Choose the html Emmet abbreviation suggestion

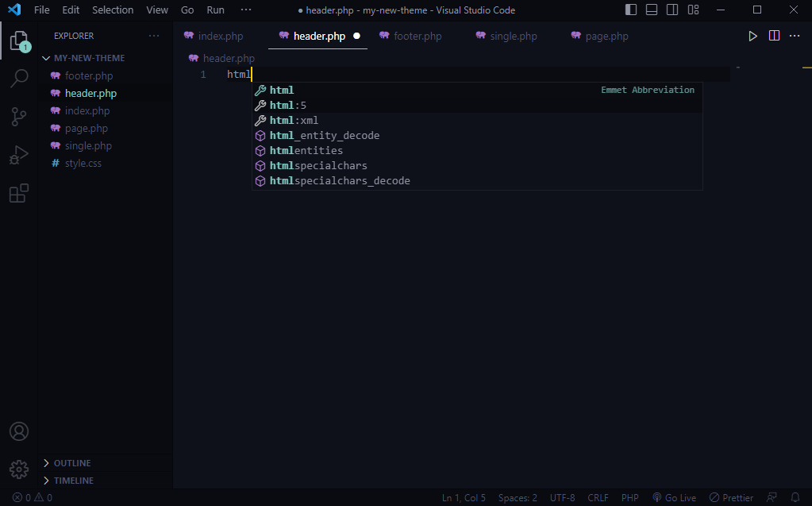[477, 91]
